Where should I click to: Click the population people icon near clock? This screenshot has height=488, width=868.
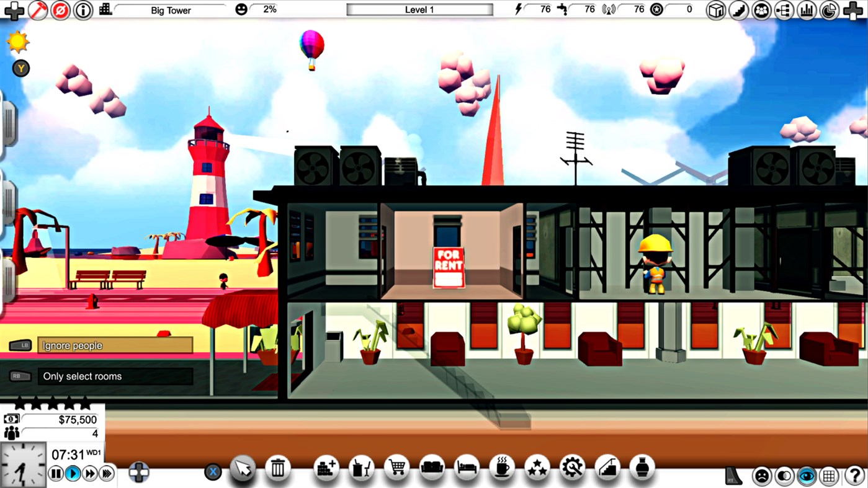click(x=11, y=433)
